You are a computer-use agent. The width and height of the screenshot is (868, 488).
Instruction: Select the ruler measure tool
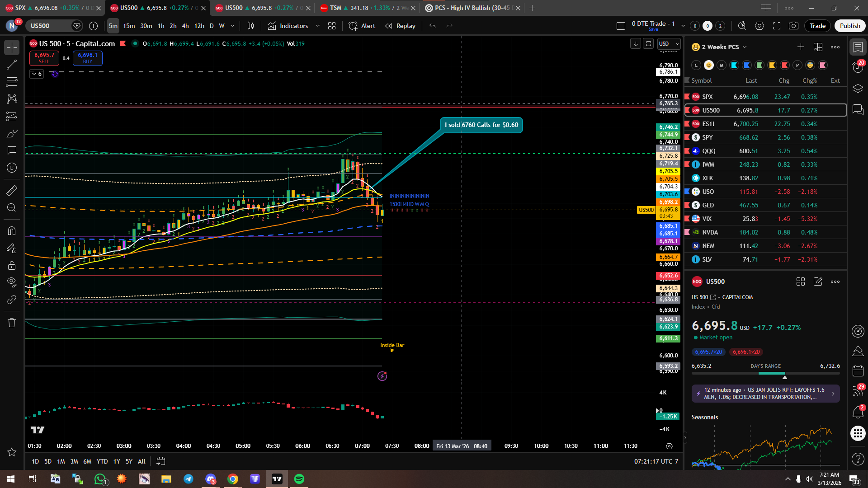pos(12,191)
